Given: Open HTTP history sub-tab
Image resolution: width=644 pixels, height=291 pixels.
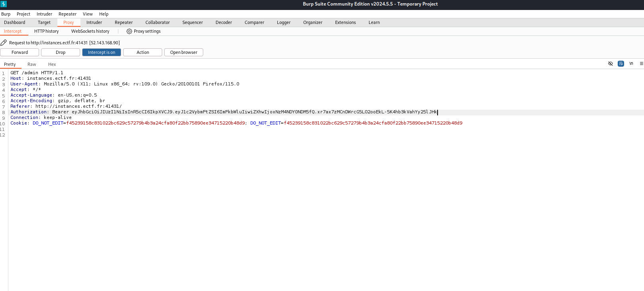Looking at the screenshot, I should pos(47,31).
